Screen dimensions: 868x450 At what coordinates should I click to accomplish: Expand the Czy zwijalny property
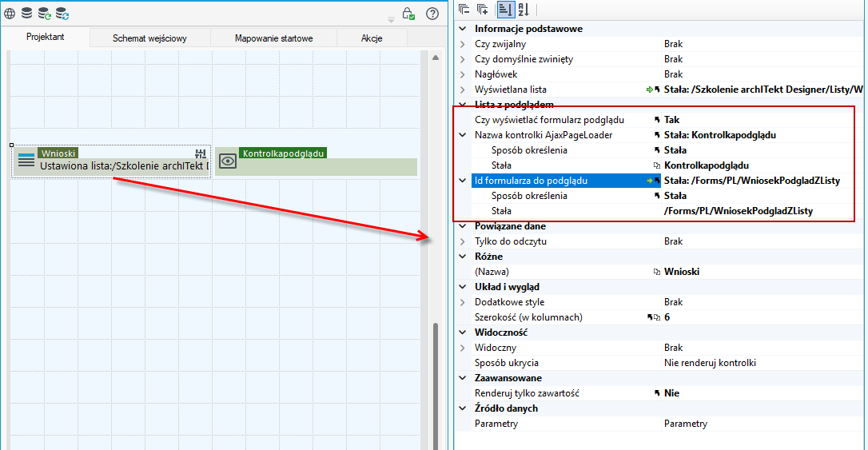tap(463, 44)
